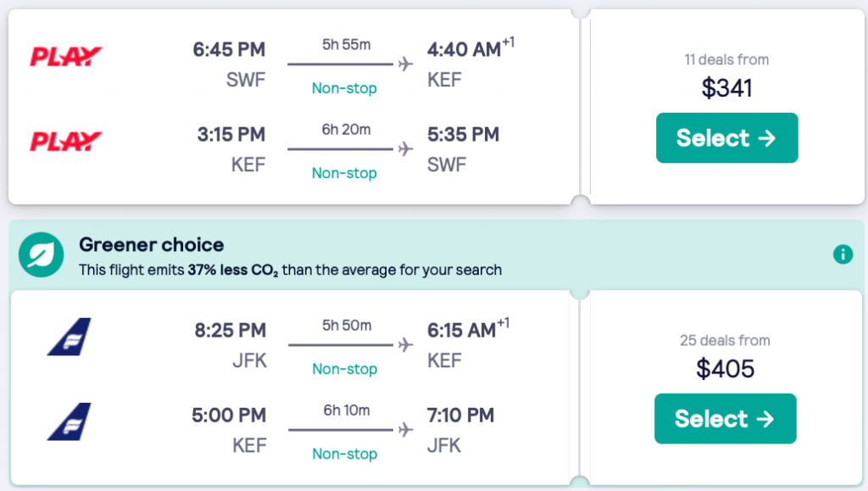The height and width of the screenshot is (491, 868).
Task: Click the Non-stop label under 6h 10m
Action: [344, 454]
